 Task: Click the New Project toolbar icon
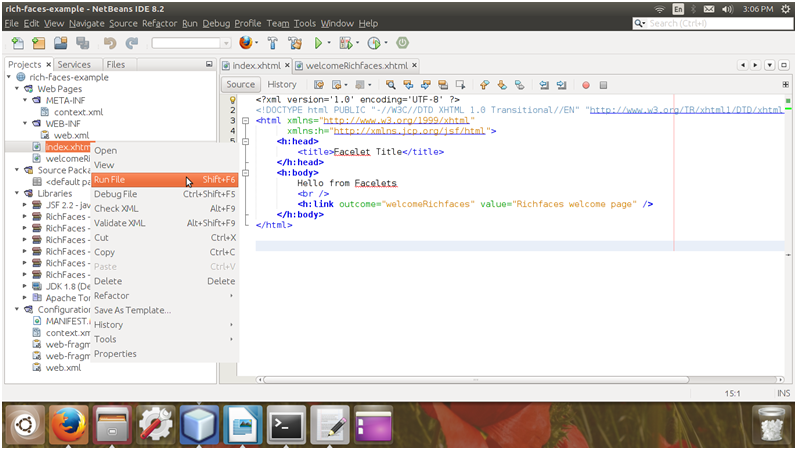pos(39,43)
